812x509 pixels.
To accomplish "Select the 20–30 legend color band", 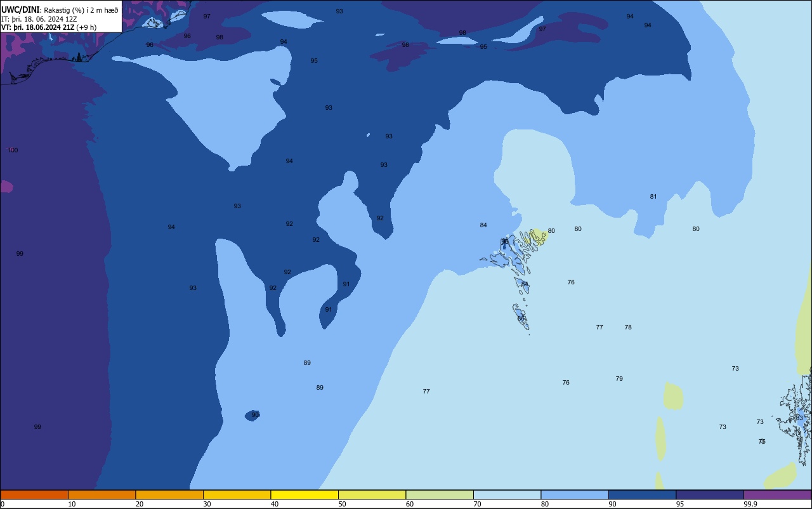I will tap(169, 494).
